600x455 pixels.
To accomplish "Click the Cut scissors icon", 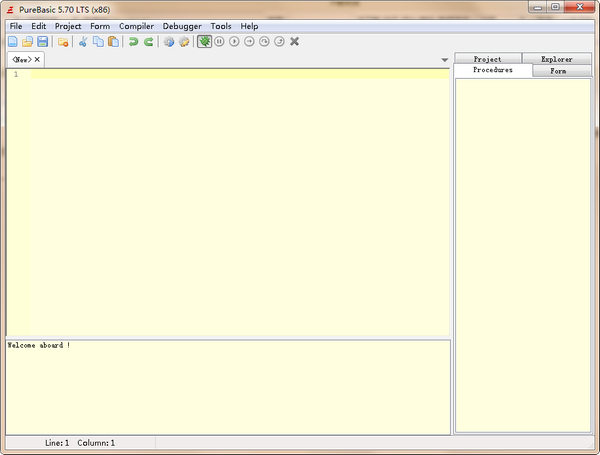I will tap(84, 42).
